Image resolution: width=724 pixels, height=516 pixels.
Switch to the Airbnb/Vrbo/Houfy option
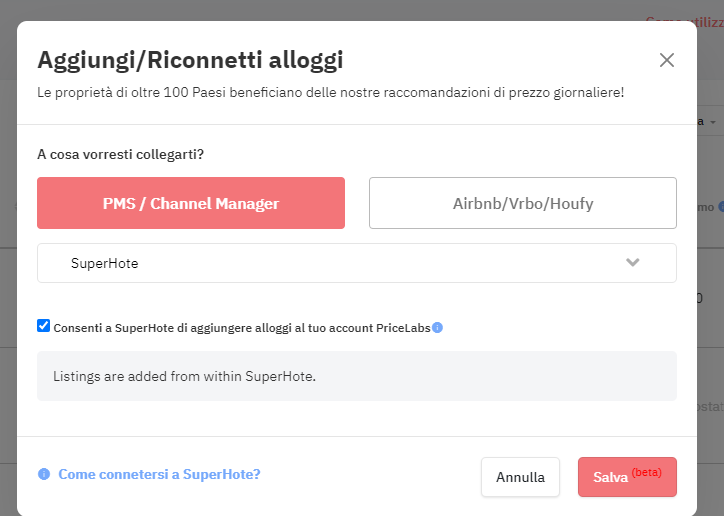523,203
